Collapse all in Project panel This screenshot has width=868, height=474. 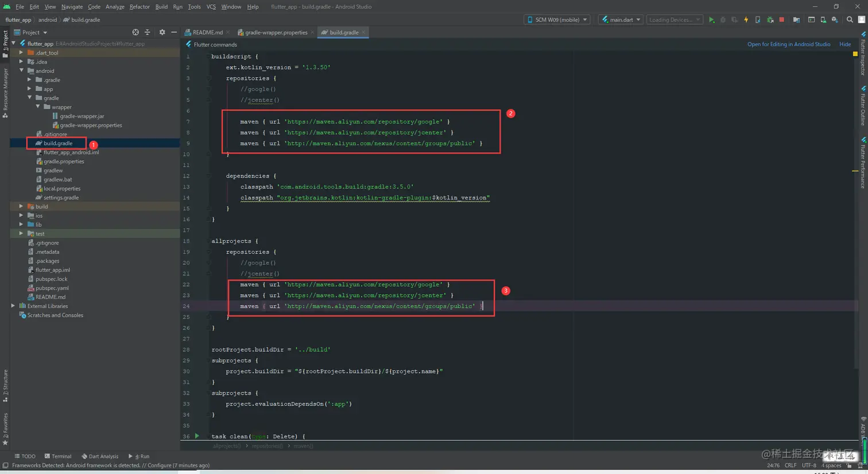148,32
